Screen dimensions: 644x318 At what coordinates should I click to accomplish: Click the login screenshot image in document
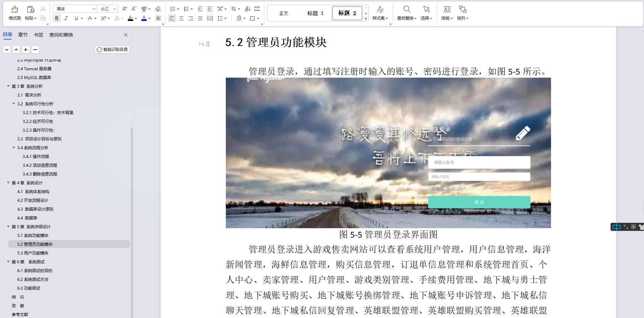[x=388, y=153]
